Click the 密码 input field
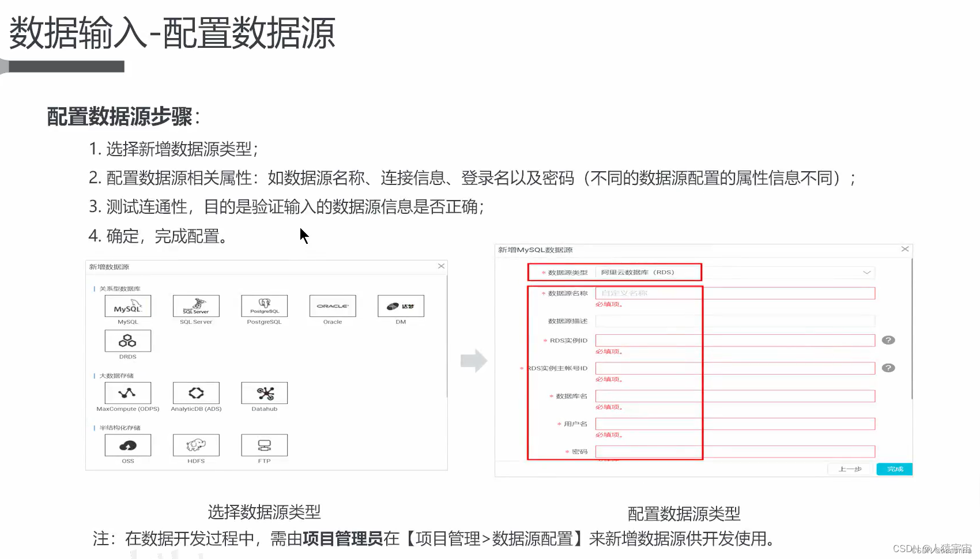980x559 pixels. coord(735,452)
